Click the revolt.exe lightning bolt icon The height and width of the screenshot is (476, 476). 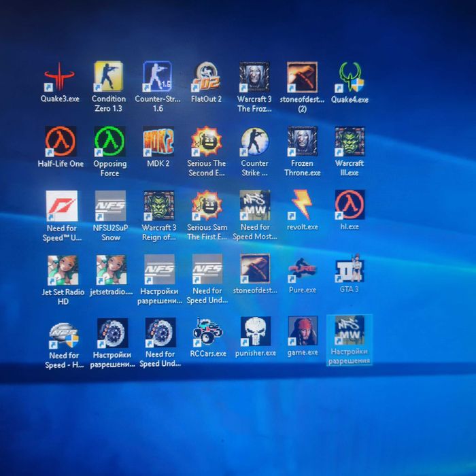pyautogui.click(x=302, y=205)
